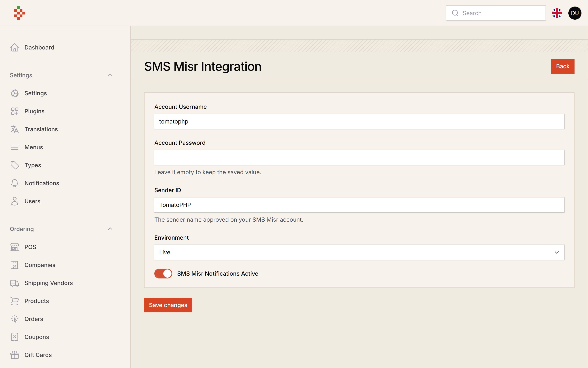
Task: Open the Shipping Vendors link
Action: pos(49,283)
